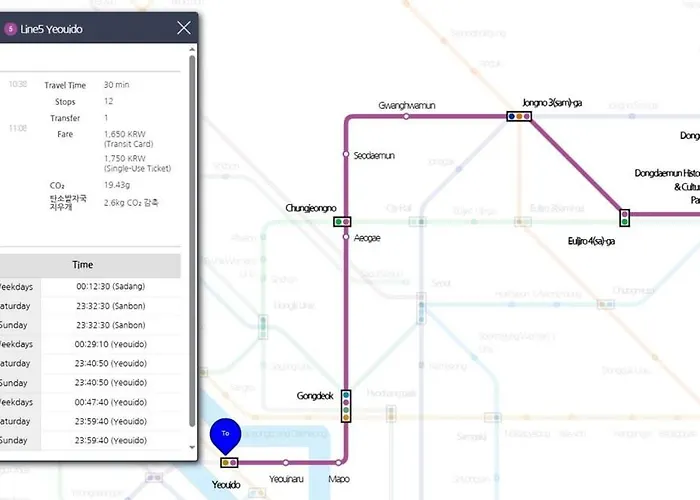The image size is (700, 500).
Task: Click Line5 Yeouido panel title
Action: pyautogui.click(x=51, y=29)
